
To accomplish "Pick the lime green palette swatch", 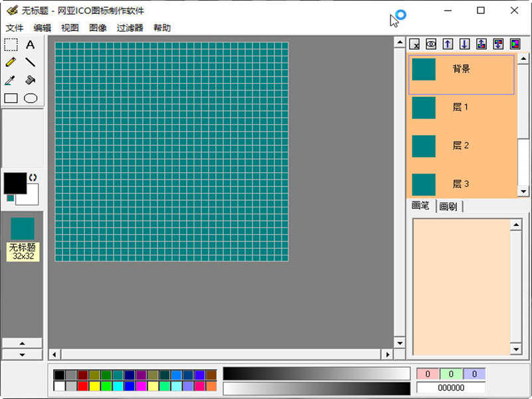I will point(106,386).
